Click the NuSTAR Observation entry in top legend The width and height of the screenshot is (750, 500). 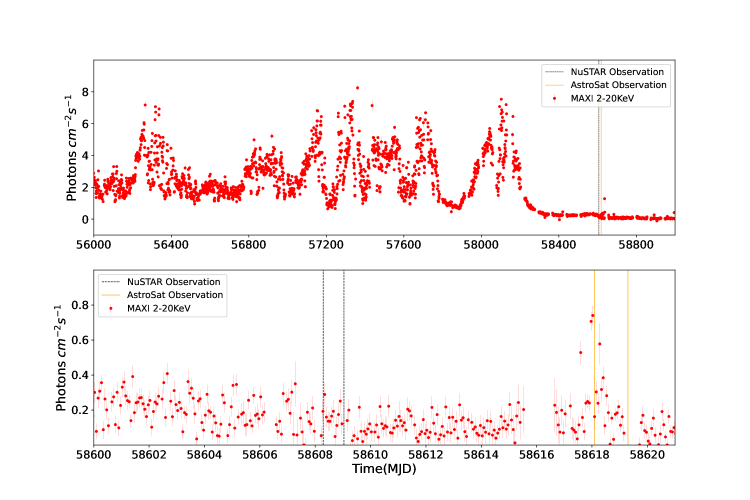[x=617, y=71]
